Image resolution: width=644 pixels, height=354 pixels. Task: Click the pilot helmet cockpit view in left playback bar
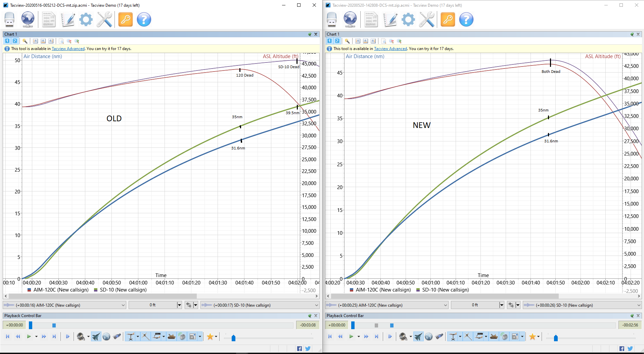(81, 337)
